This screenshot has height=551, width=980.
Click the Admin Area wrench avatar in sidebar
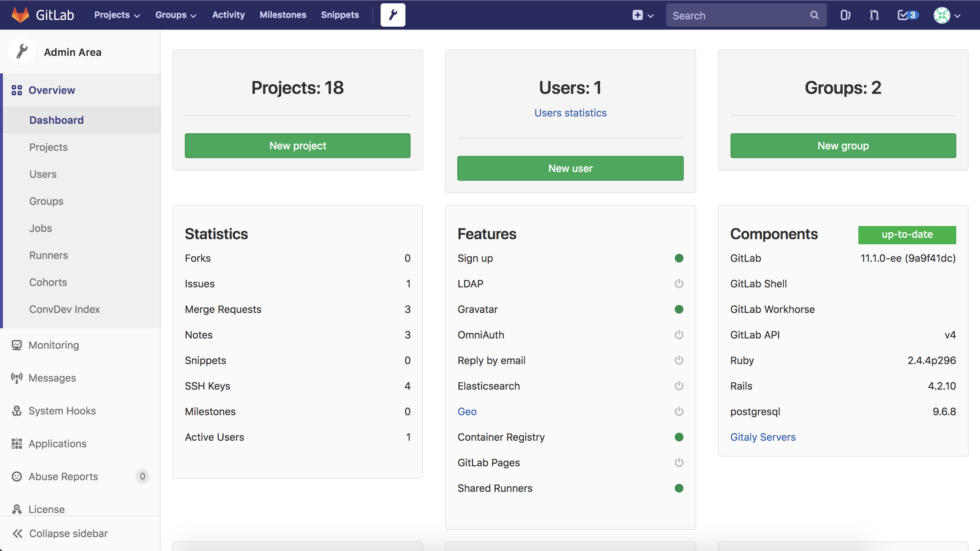(x=22, y=52)
